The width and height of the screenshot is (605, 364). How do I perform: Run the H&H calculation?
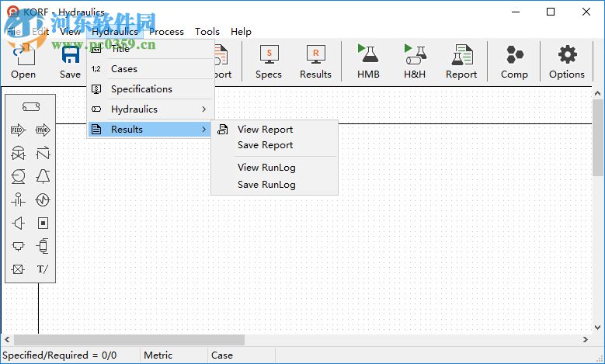415,61
